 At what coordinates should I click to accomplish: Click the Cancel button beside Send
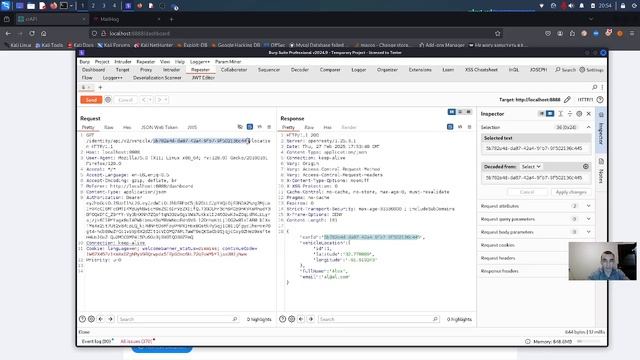125,100
